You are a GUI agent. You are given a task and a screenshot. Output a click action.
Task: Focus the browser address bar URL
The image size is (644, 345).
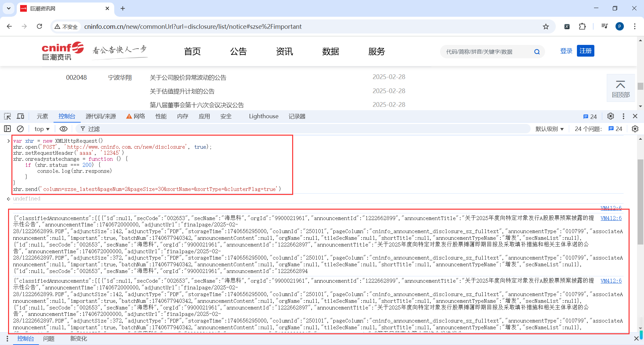[x=193, y=26]
